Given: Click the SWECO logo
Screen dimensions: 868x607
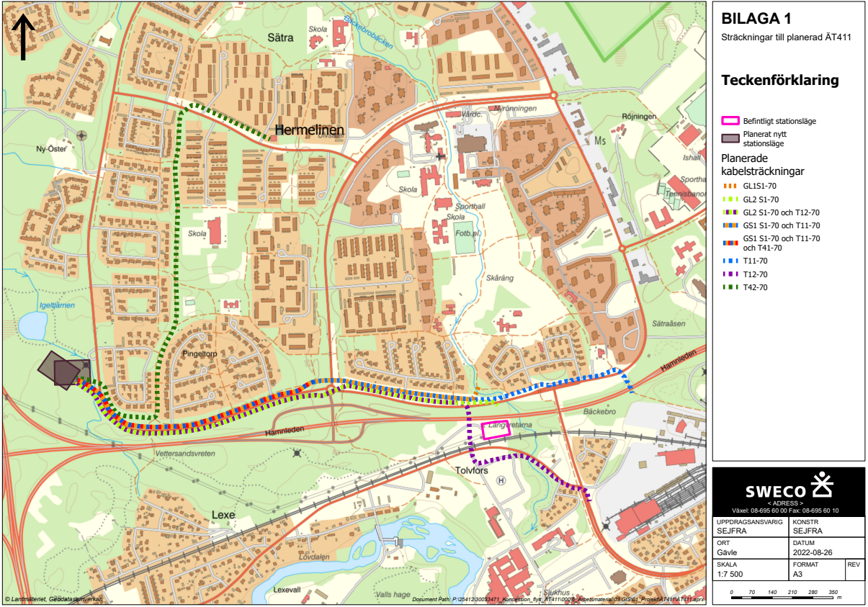Looking at the screenshot, I should 788,488.
